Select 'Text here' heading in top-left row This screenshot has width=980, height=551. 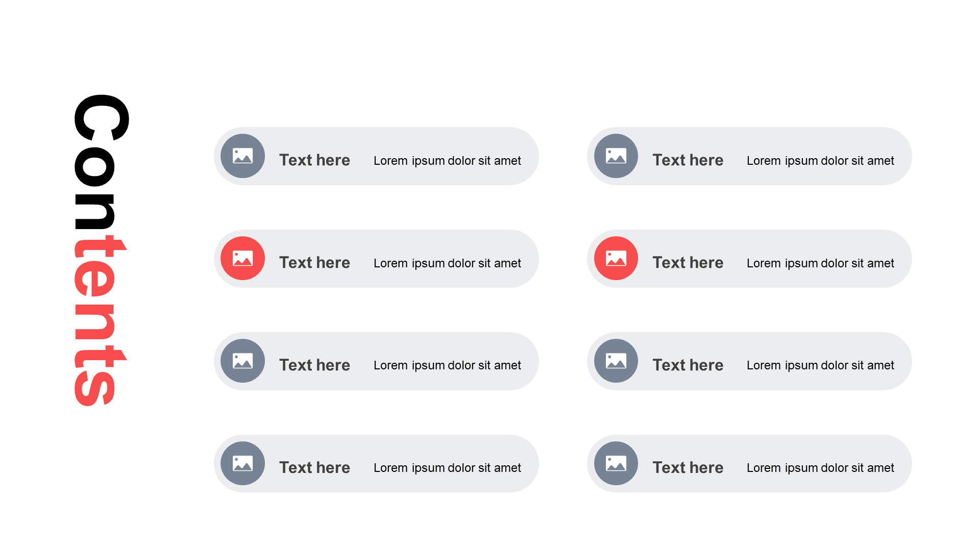coord(314,160)
